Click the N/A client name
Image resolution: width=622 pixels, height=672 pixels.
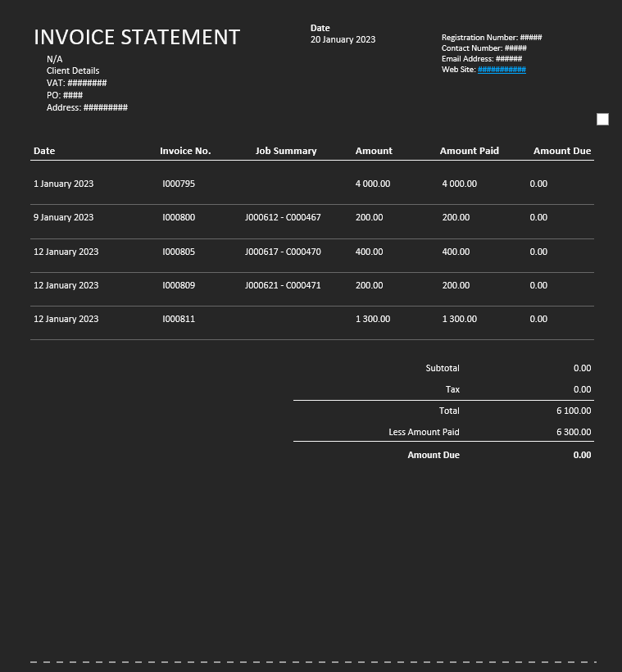54,59
